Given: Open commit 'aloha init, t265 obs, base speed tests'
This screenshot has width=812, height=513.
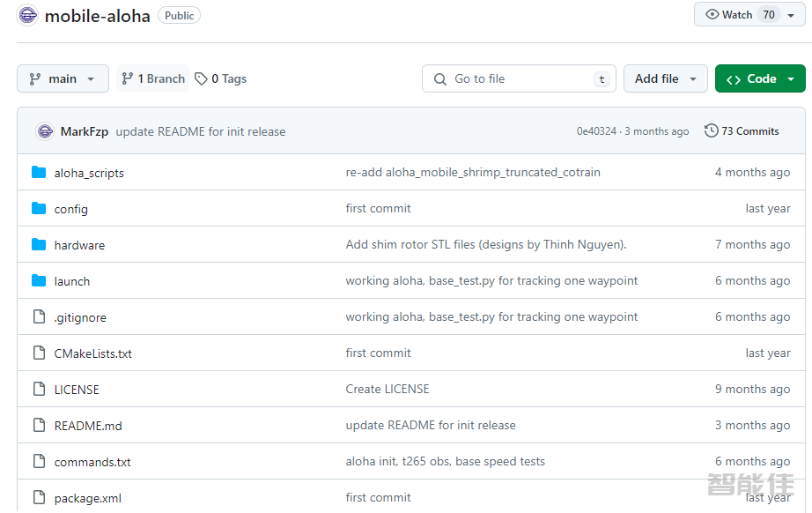Looking at the screenshot, I should (446, 461).
